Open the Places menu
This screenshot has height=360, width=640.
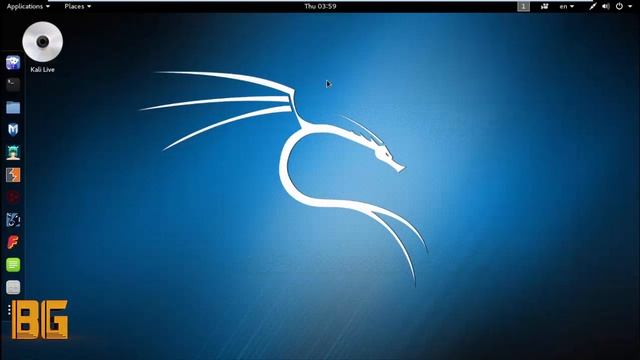tap(78, 6)
